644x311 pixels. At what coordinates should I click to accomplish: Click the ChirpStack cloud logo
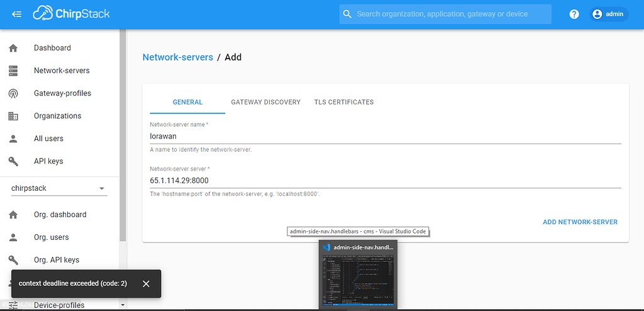(x=72, y=14)
